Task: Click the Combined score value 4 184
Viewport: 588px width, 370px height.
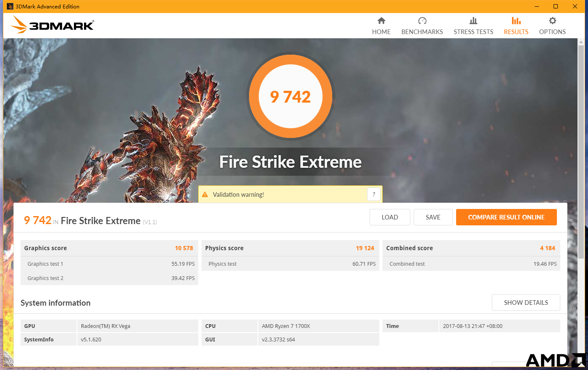Action: (548, 248)
